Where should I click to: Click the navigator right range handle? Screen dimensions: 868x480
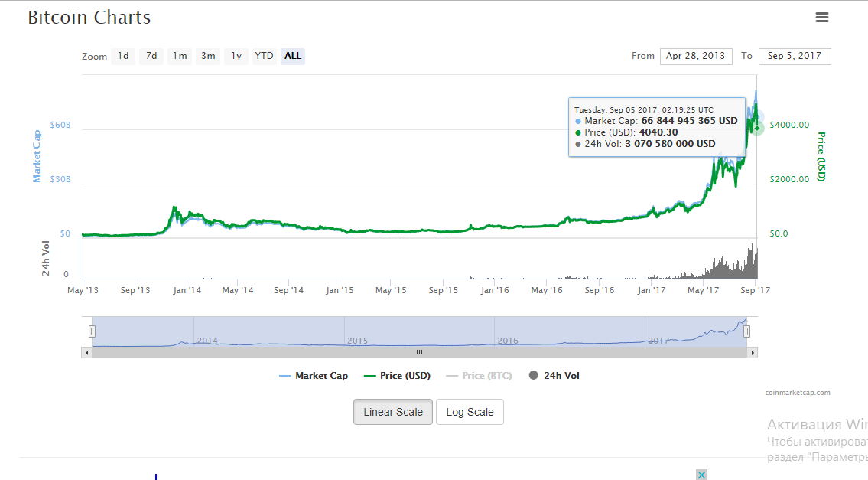coord(747,331)
